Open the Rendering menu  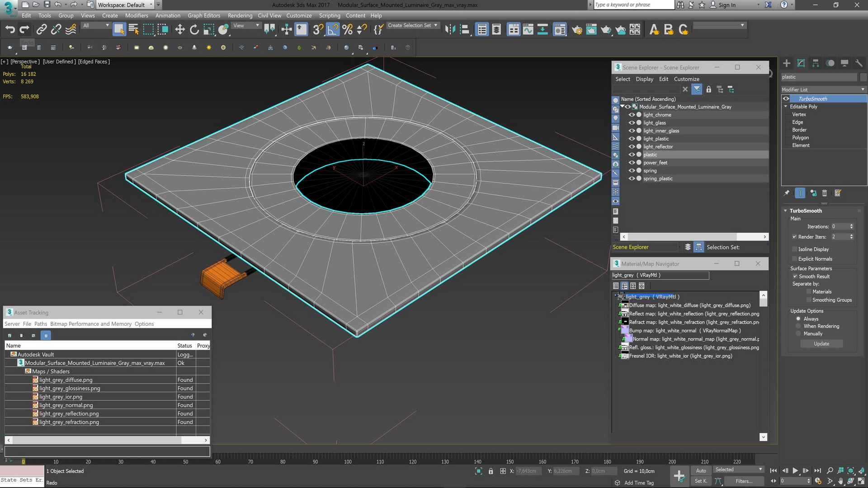(240, 15)
